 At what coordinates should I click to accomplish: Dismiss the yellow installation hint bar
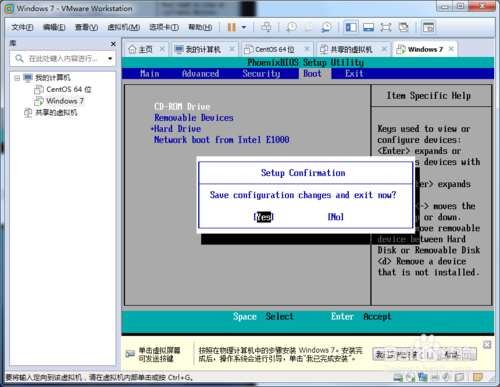(487, 345)
